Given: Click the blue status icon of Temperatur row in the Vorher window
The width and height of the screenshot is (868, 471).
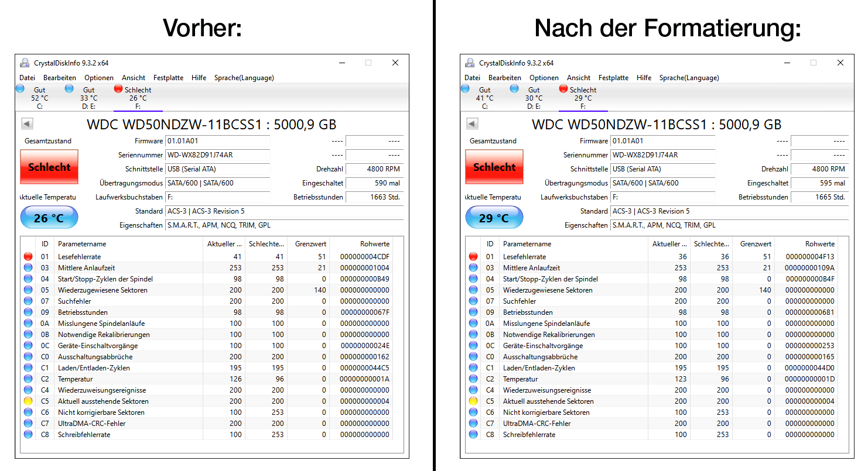Looking at the screenshot, I should click(28, 379).
